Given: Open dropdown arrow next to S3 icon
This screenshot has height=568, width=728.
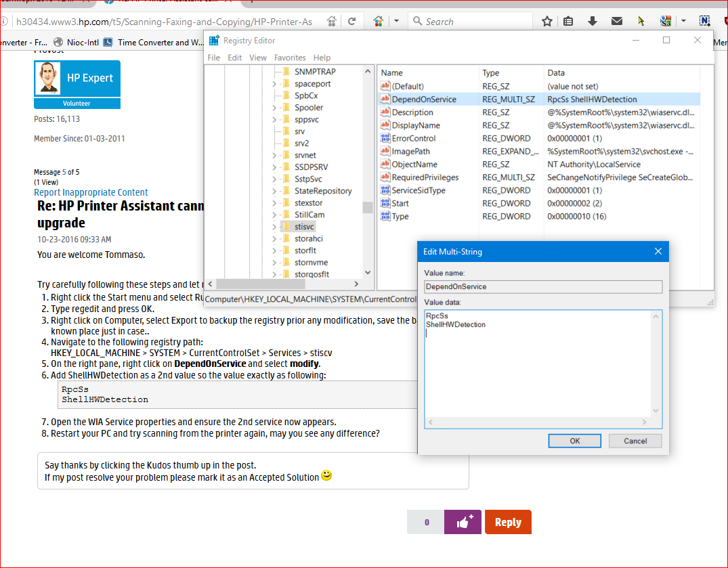Looking at the screenshot, I should [x=683, y=22].
